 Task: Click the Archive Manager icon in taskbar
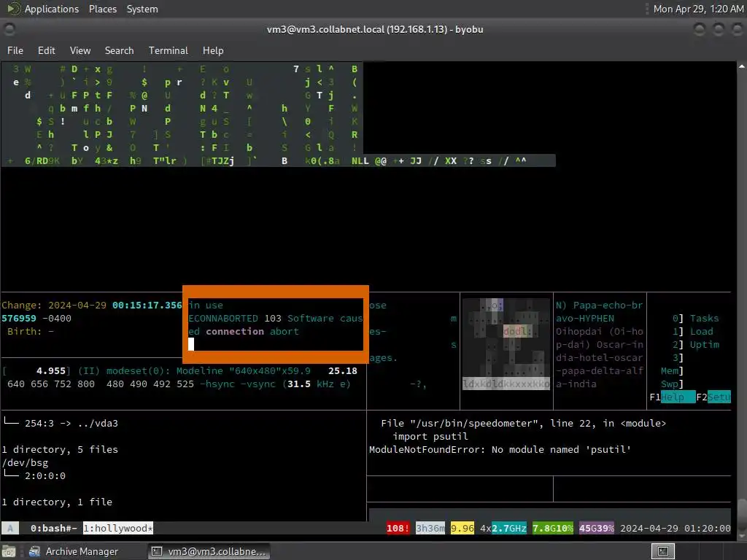(x=34, y=551)
